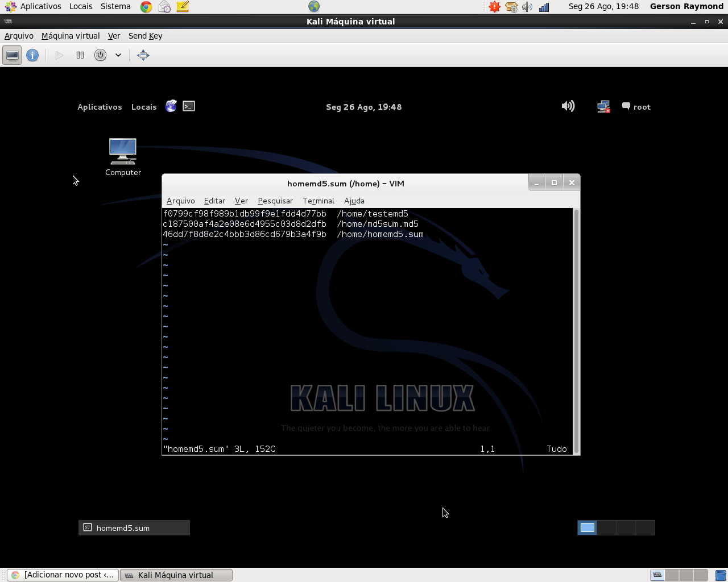Open the virtual hardware details info icon

coord(32,55)
